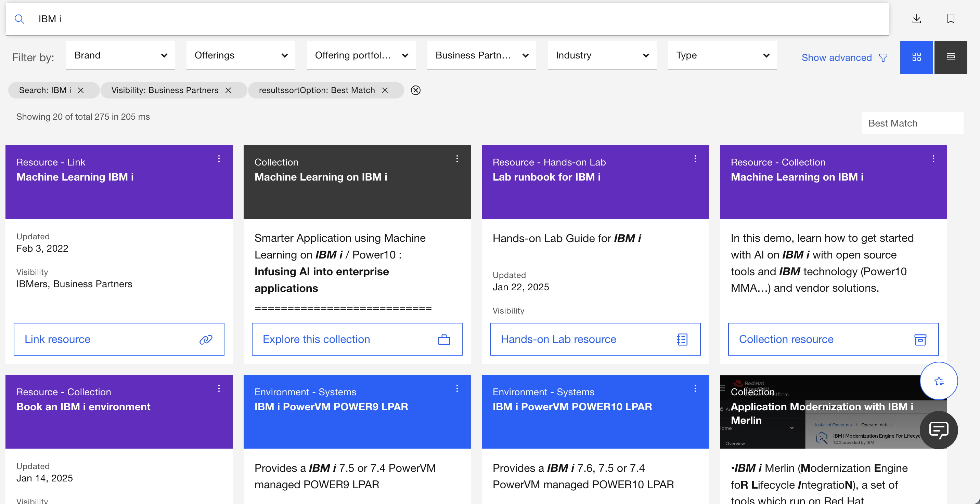The height and width of the screenshot is (504, 980).
Task: Toggle the floating favorites star button
Action: 939,381
